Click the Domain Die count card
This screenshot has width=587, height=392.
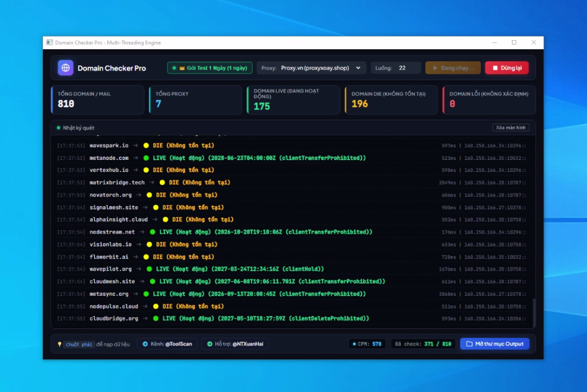[x=391, y=100]
